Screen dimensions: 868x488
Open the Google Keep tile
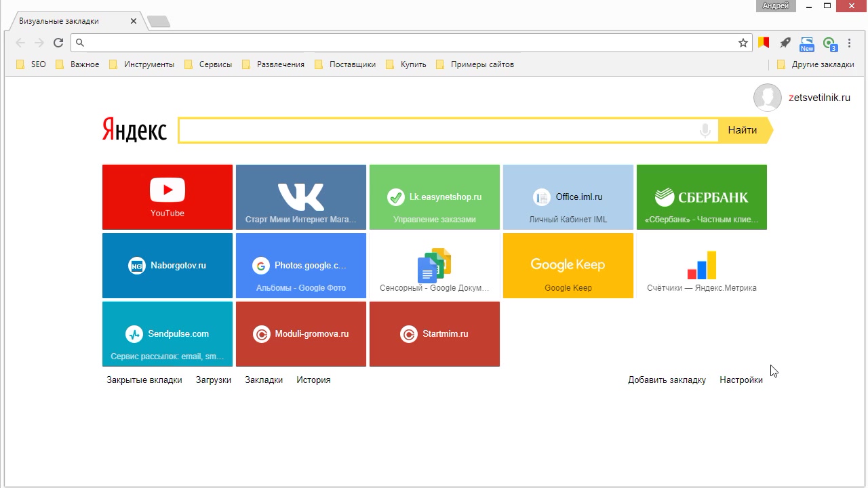coord(568,266)
